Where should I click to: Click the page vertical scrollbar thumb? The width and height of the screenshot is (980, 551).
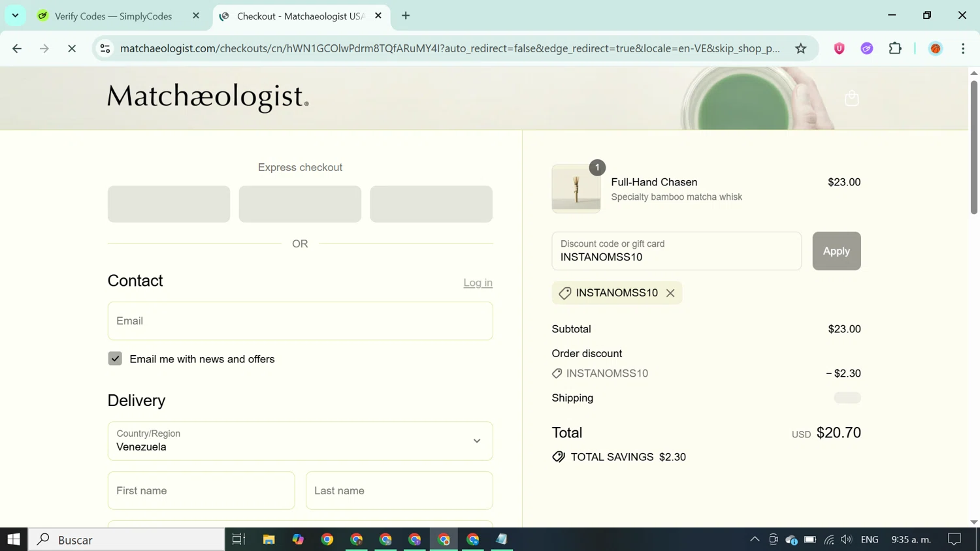pyautogui.click(x=973, y=147)
